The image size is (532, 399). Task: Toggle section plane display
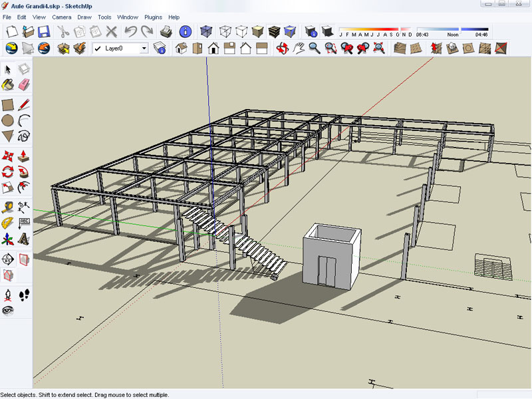(x=24, y=259)
